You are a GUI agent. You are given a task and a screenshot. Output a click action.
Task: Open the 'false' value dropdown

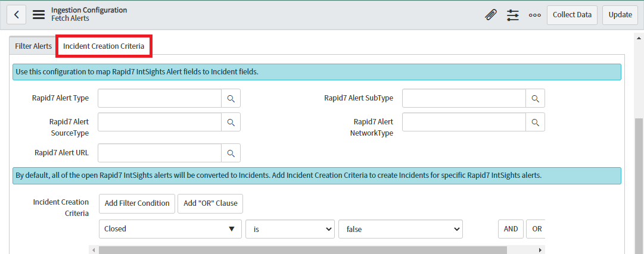click(x=400, y=229)
